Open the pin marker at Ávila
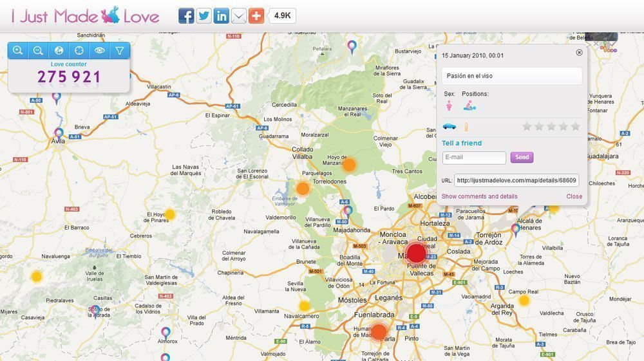 [59, 134]
